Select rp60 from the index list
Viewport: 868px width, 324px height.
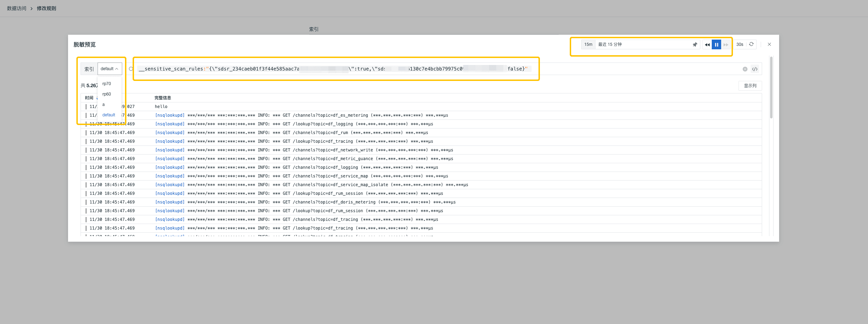click(107, 94)
